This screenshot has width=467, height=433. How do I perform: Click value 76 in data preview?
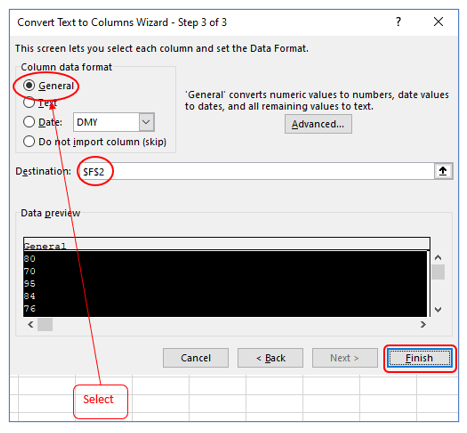click(30, 309)
